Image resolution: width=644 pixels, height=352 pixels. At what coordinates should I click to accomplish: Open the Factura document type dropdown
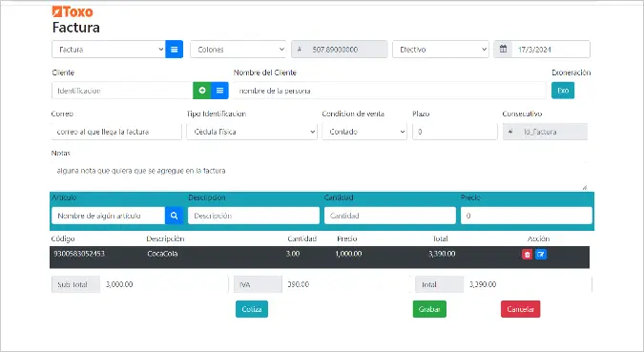tap(109, 50)
